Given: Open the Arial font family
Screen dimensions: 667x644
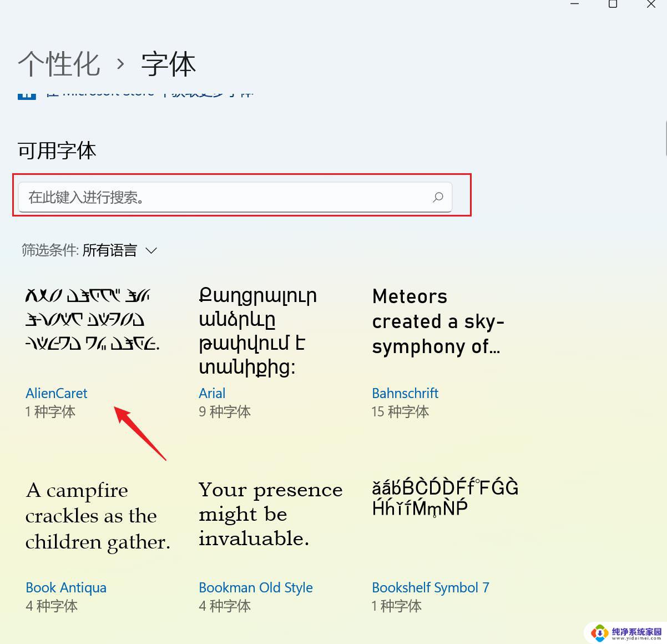Looking at the screenshot, I should [x=212, y=393].
